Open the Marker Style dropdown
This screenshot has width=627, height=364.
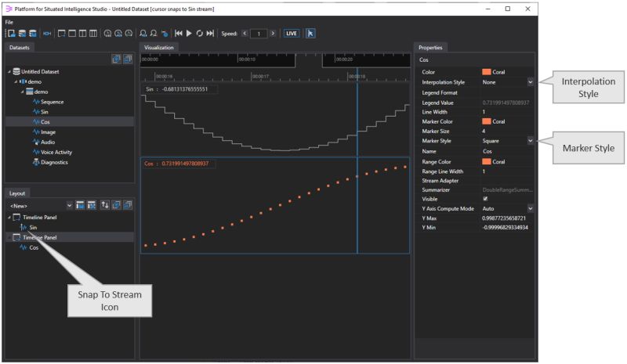point(531,141)
